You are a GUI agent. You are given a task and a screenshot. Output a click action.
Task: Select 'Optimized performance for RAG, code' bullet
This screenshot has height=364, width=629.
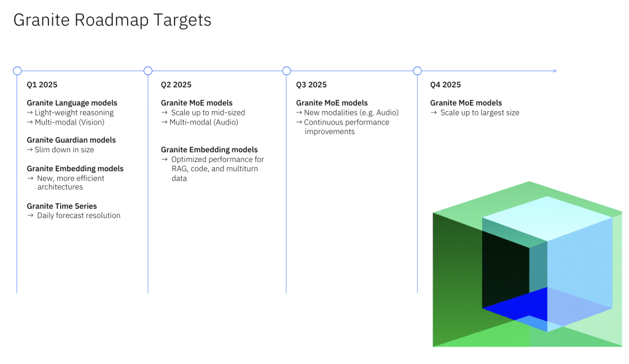(213, 169)
